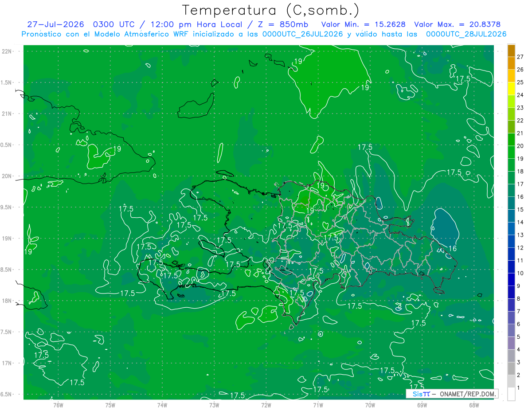Click the color bar label '12'
Image resolution: width=532 pixels, height=411 pixels.
point(520,248)
